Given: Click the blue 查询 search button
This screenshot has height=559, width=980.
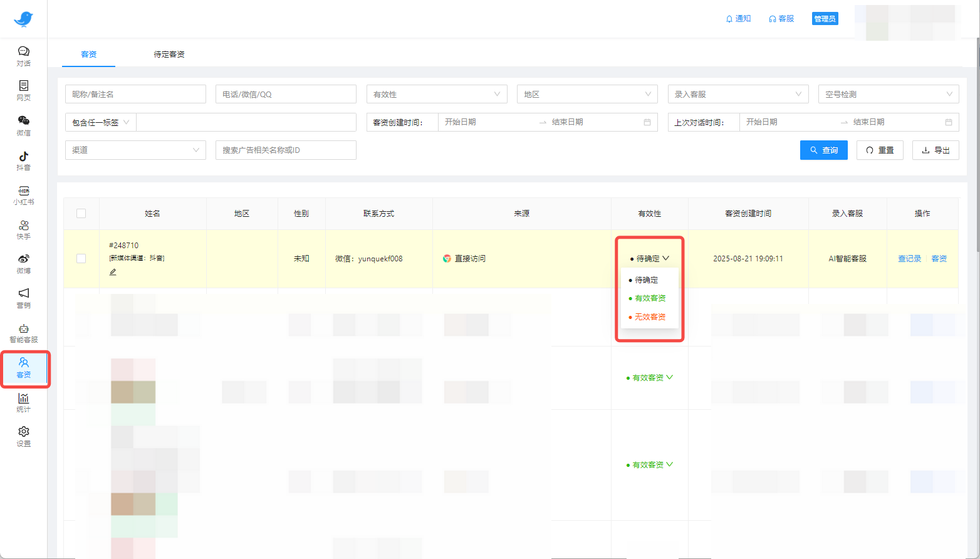Looking at the screenshot, I should (x=823, y=150).
